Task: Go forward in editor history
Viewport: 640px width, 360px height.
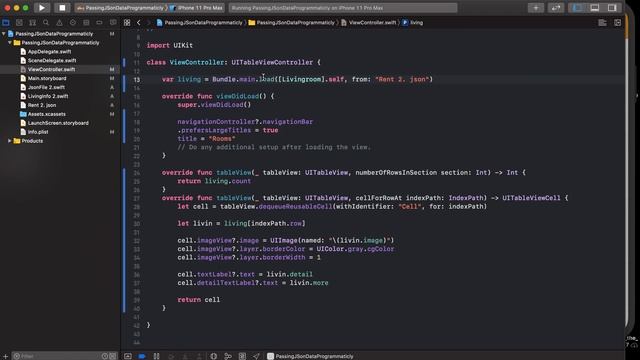Action: tap(148, 23)
